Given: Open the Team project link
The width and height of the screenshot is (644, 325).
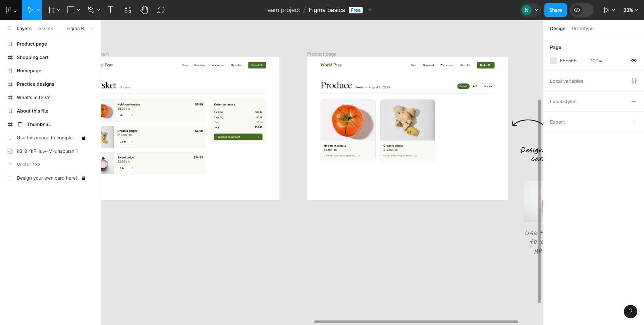Looking at the screenshot, I should (x=282, y=10).
